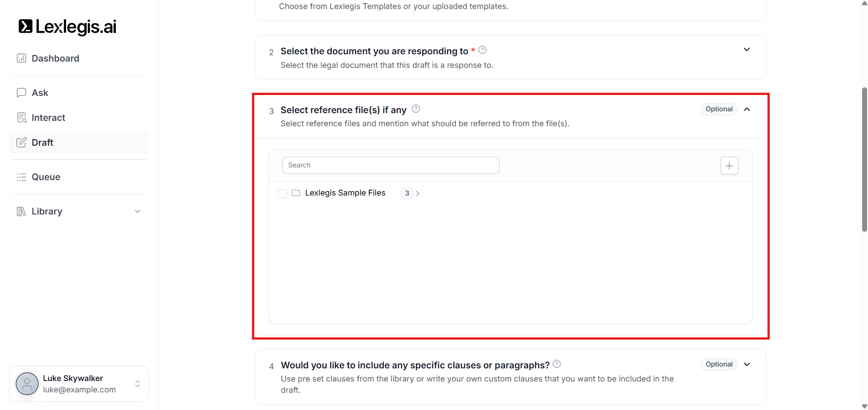The height and width of the screenshot is (410, 868).
Task: Click the page vertical scrollbar thumb
Action: [864, 159]
